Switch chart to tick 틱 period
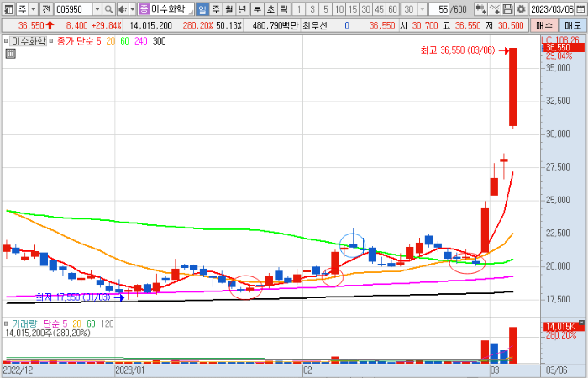The image size is (588, 378). [x=284, y=8]
